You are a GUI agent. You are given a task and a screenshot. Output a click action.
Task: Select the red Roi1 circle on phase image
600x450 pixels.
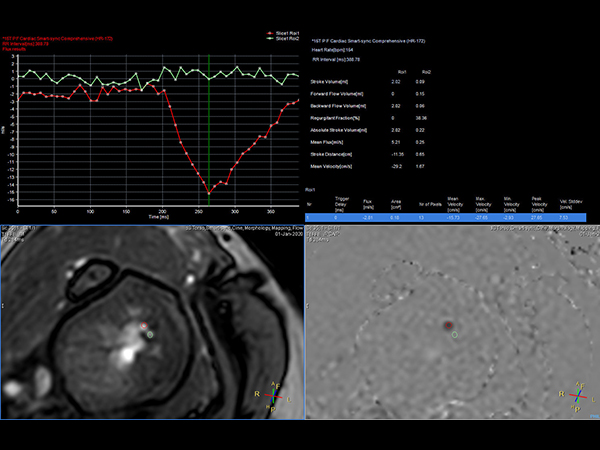(448, 326)
